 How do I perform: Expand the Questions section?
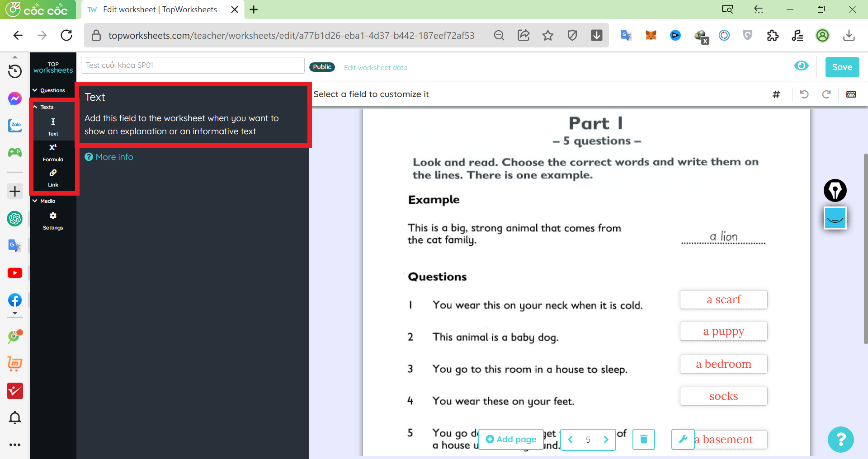49,90
